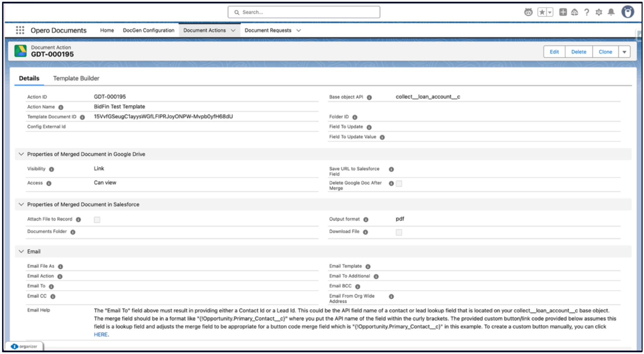Viewport: 644px width, 354px height.
Task: Click the info icon next to Field To Update
Action: 369,127
